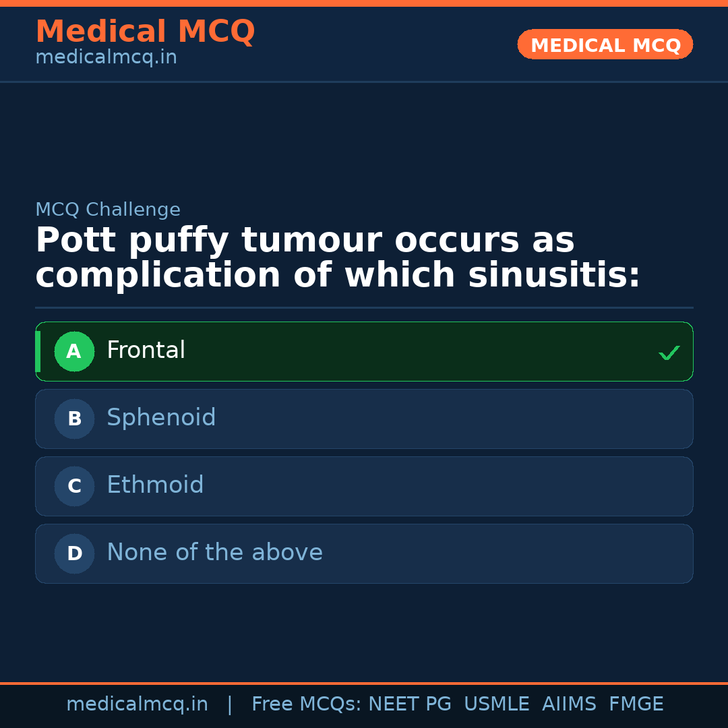The image size is (728, 728).
Task: Click NEET PG in the footer
Action: pos(409,704)
